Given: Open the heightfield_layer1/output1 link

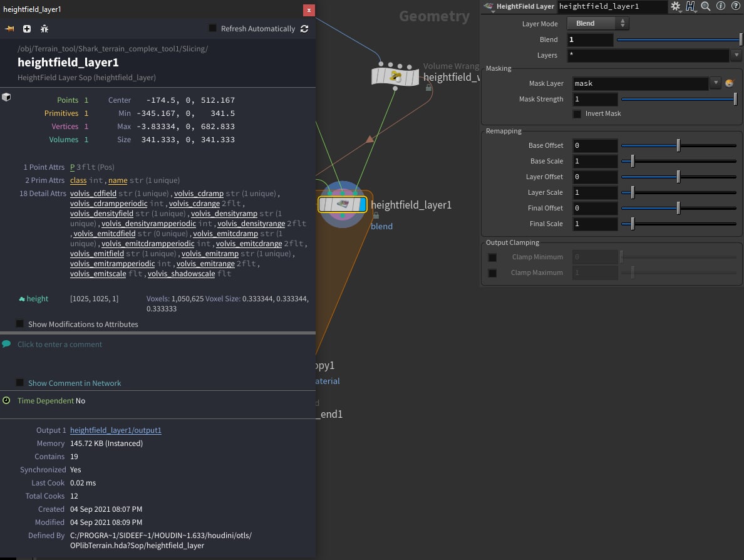Looking at the screenshot, I should [116, 430].
